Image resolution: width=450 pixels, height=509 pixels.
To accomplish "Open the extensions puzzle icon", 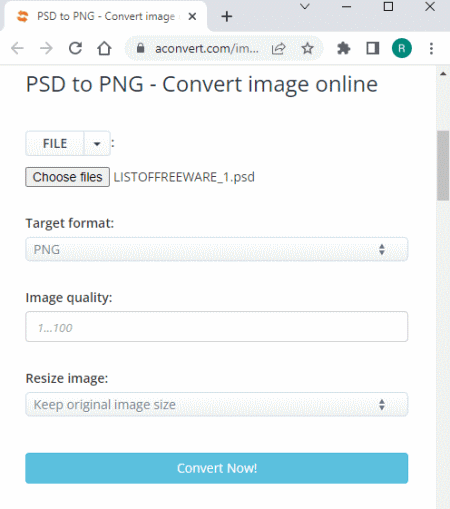I will coord(344,49).
